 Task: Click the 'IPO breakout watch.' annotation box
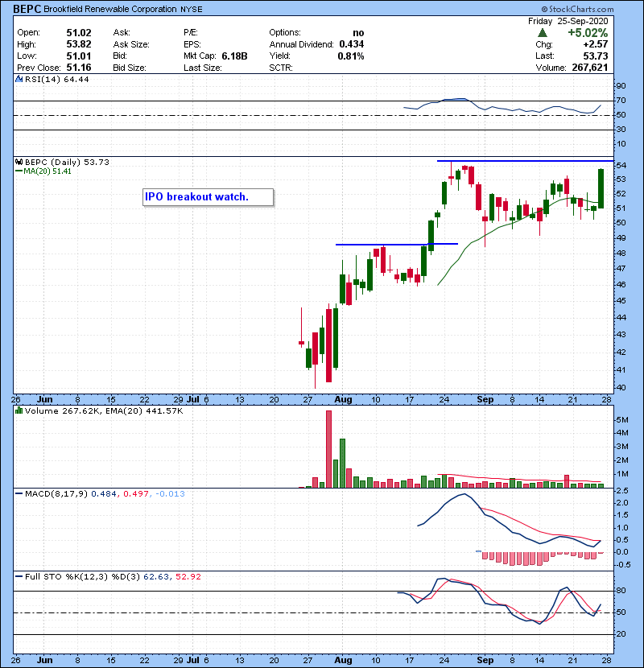(x=208, y=196)
